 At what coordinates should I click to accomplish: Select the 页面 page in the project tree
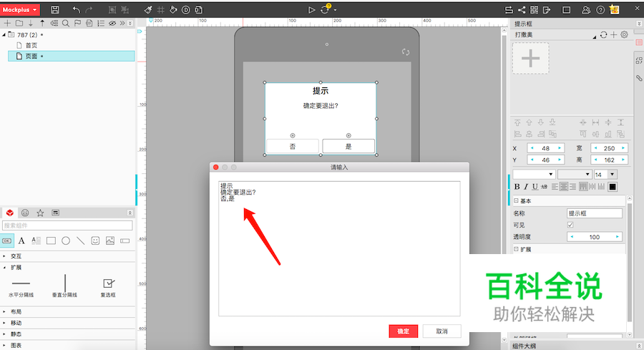(71, 56)
